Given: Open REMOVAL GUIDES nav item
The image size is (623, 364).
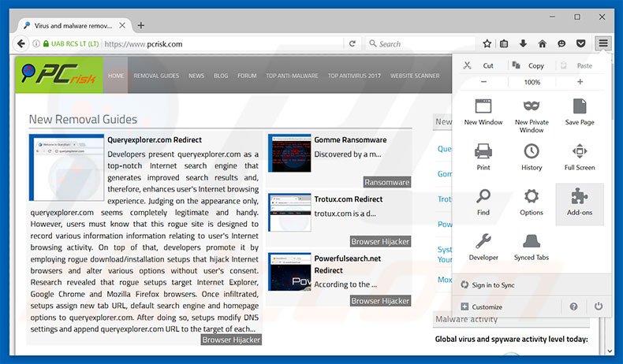Looking at the screenshot, I should tap(156, 76).
